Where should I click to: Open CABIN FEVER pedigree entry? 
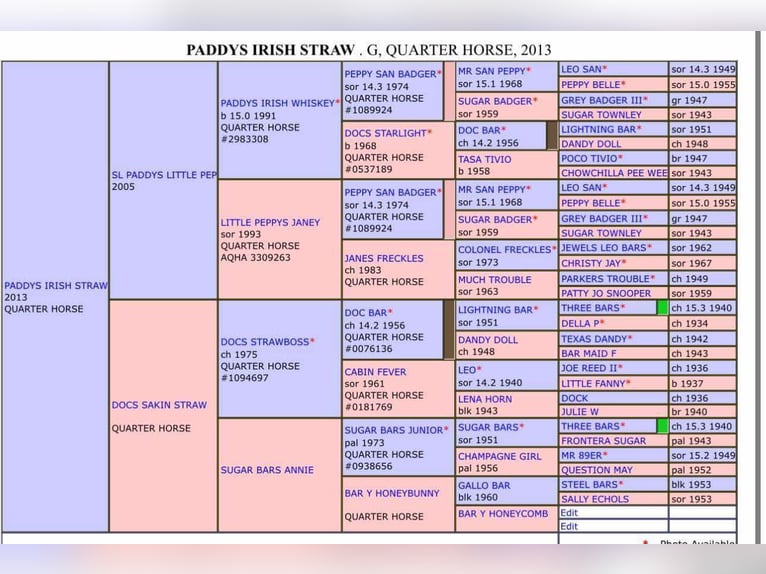375,372
